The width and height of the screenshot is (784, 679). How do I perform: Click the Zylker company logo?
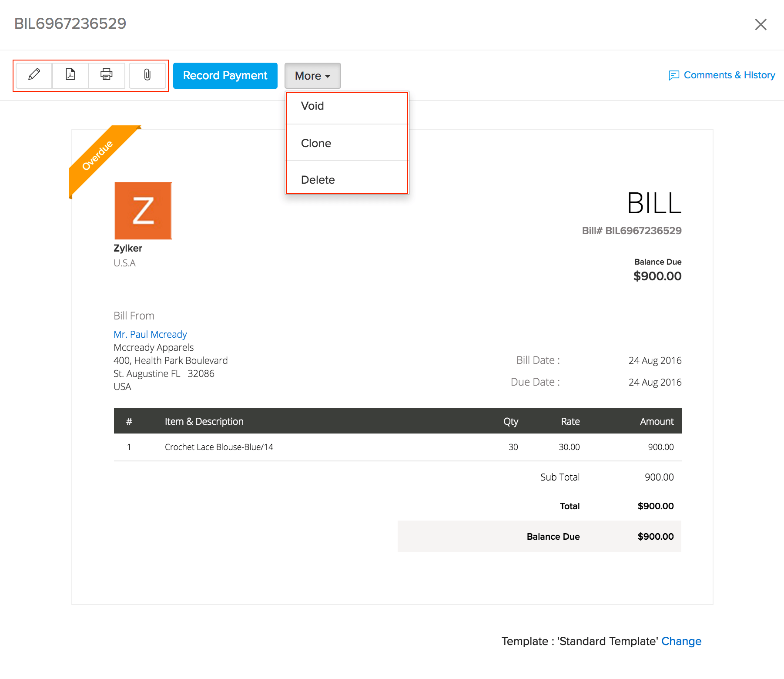pos(143,211)
